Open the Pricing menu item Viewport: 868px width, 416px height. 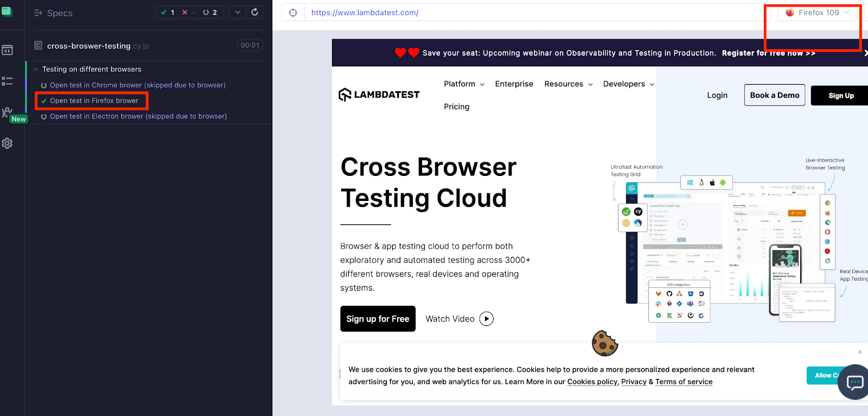(x=456, y=107)
